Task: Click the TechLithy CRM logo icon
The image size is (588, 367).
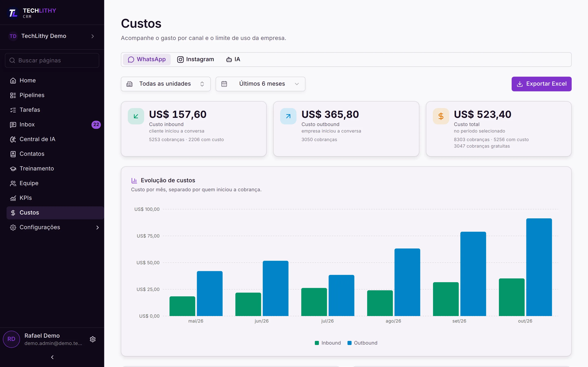Action: [13, 13]
